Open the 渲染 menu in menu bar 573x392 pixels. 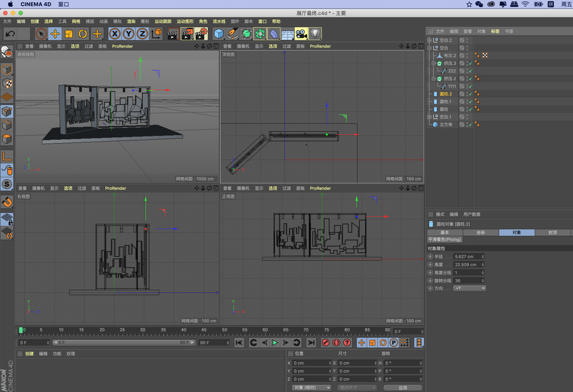coord(131,21)
